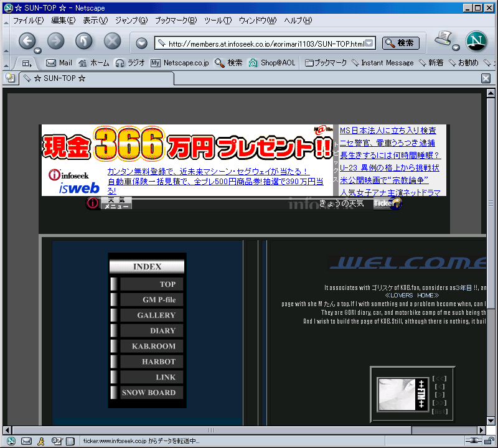The width and height of the screenshot is (498, 448).
Task: Toggle online/offline mode in the status bar
Action: (474, 441)
